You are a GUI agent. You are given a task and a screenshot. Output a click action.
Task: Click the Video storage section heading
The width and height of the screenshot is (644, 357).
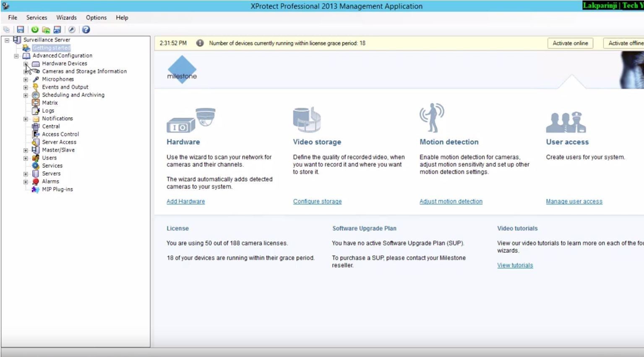pyautogui.click(x=317, y=142)
